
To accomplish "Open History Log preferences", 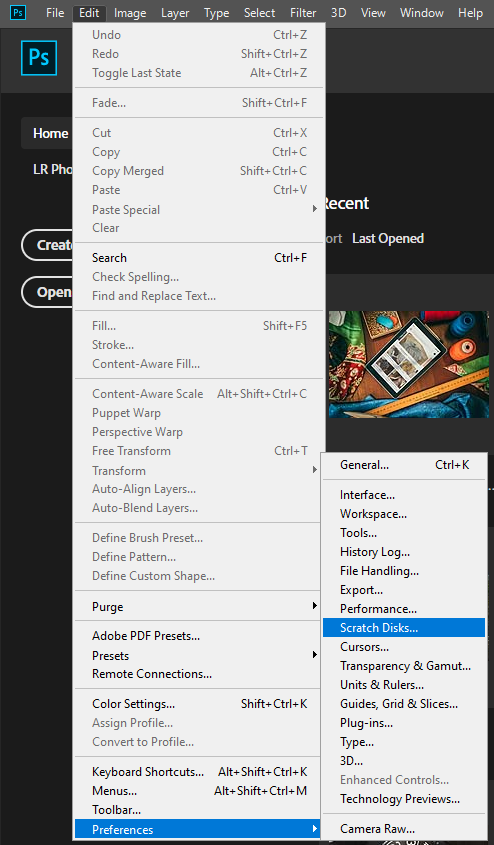I will (404, 552).
